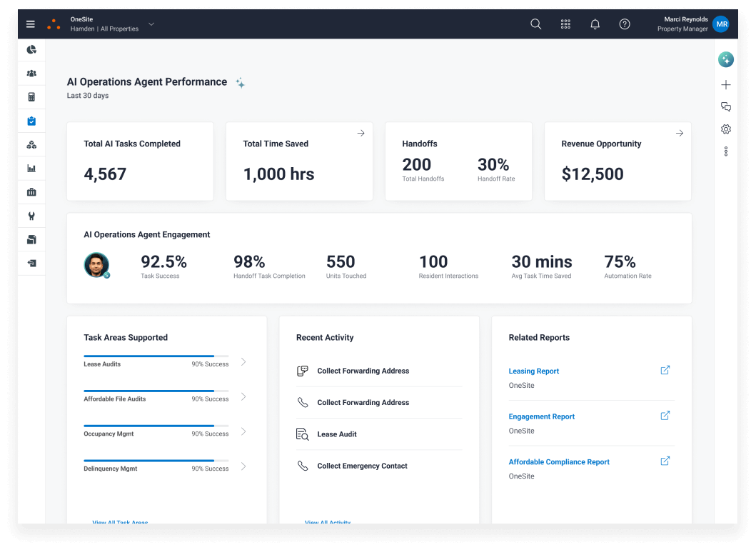
Task: Open the Total Time Saved arrow
Action: click(361, 133)
